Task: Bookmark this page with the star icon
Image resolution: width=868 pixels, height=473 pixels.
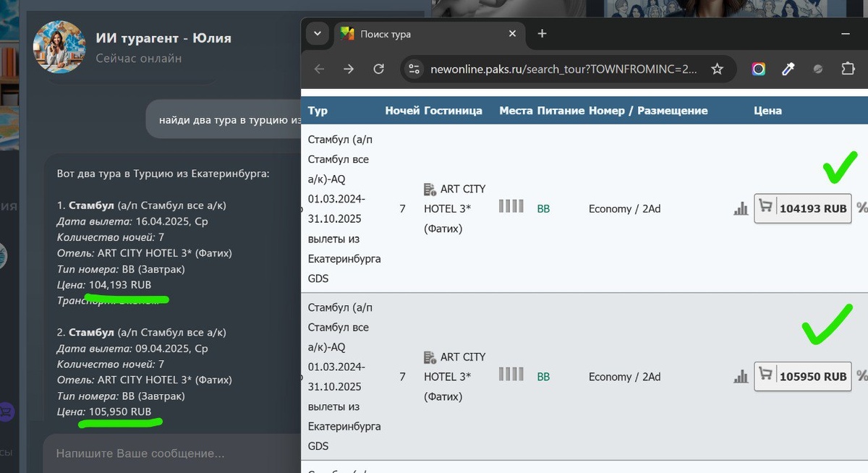Action: point(717,69)
